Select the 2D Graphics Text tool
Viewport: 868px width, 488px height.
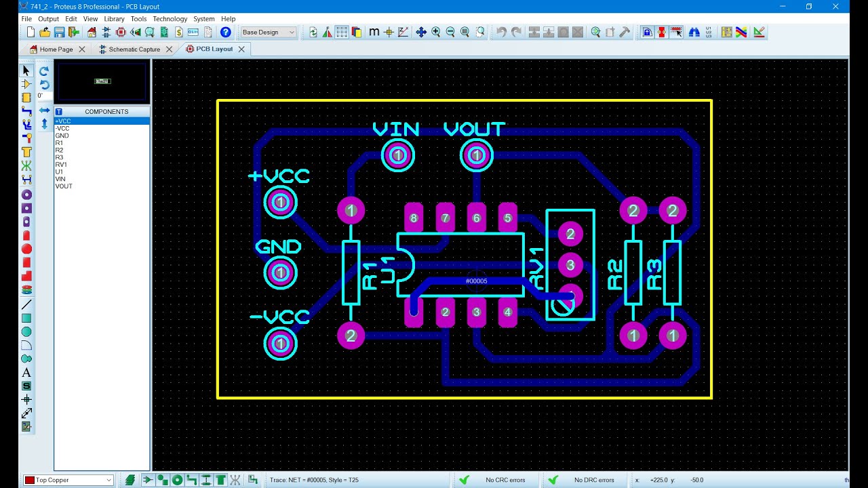[x=26, y=372]
